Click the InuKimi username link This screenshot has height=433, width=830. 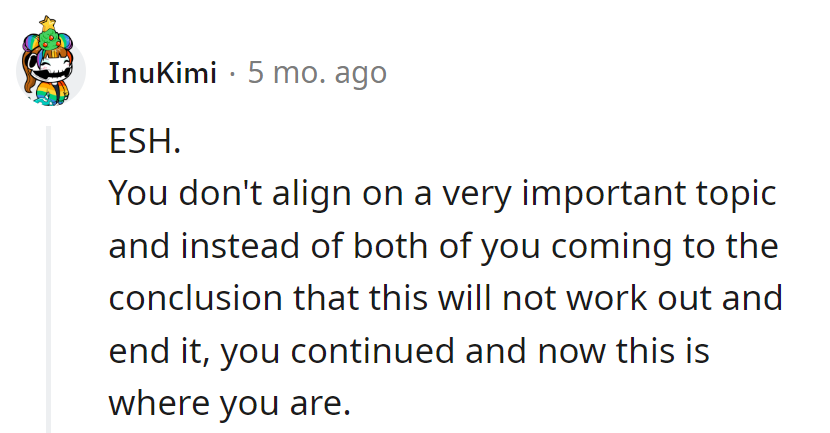click(x=163, y=73)
